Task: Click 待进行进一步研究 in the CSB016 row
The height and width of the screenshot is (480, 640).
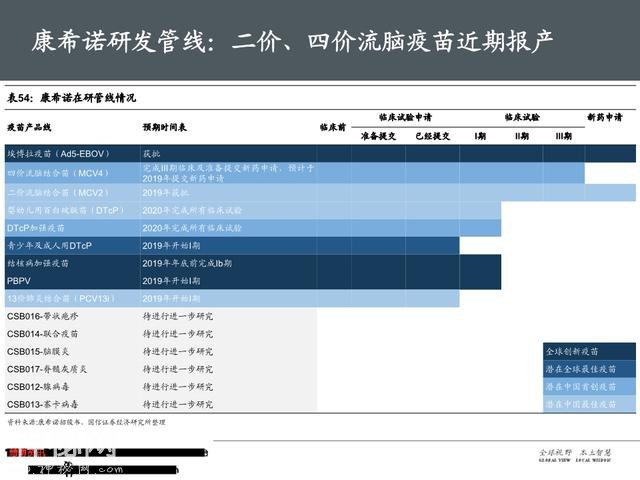Action: pos(178,316)
